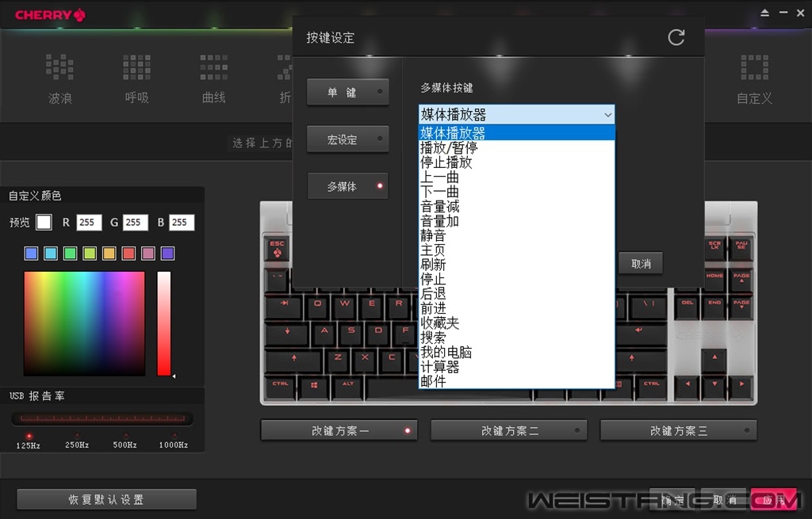Image resolution: width=812 pixels, height=519 pixels.
Task: Select 我的电脑 option in list
Action: [516, 353]
